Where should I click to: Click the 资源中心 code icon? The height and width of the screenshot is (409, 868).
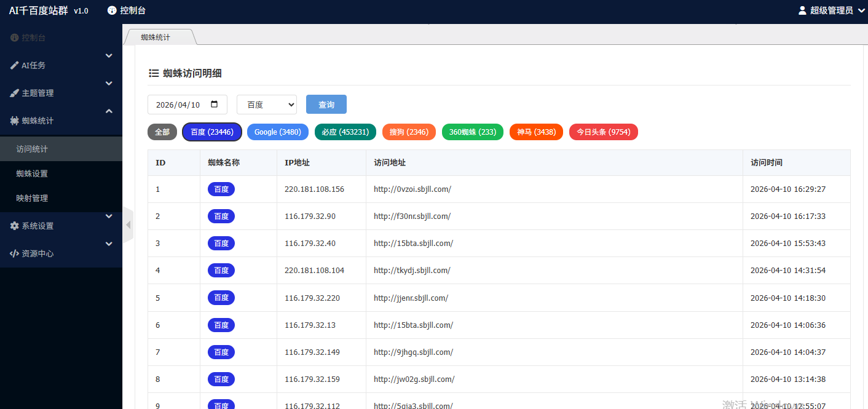point(15,253)
